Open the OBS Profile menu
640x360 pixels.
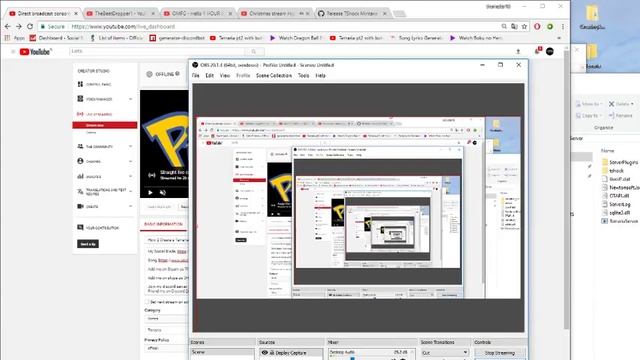243,76
